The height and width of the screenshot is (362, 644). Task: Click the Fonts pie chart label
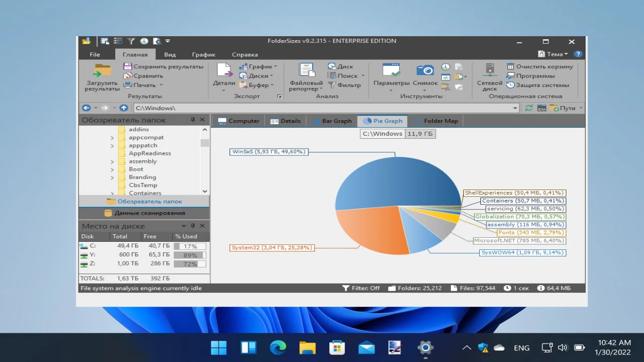tap(531, 232)
